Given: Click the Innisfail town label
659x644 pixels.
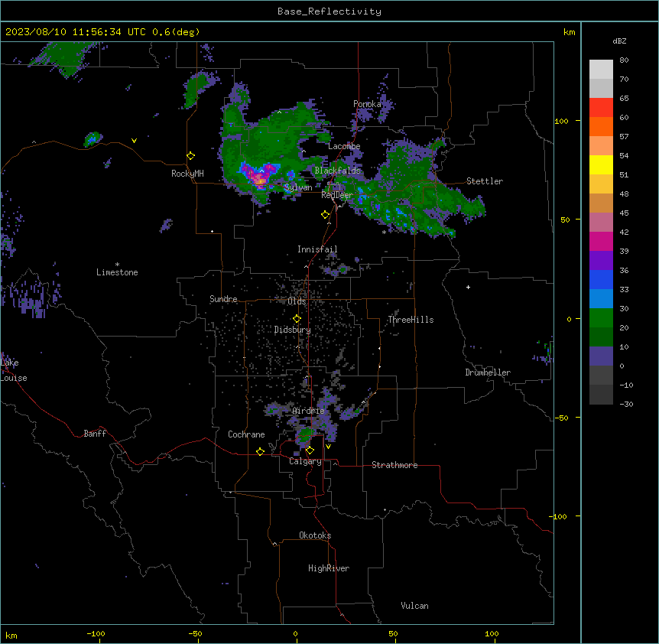Looking at the screenshot, I should pyautogui.click(x=317, y=249).
